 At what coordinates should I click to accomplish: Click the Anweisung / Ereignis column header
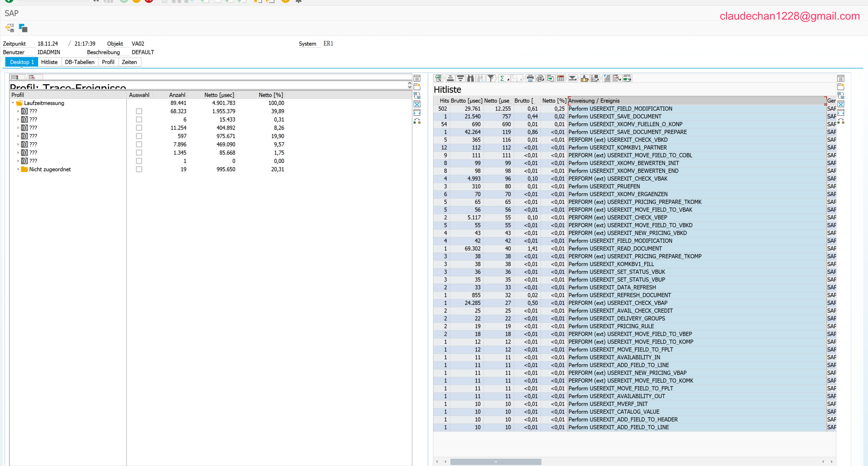[x=594, y=101]
